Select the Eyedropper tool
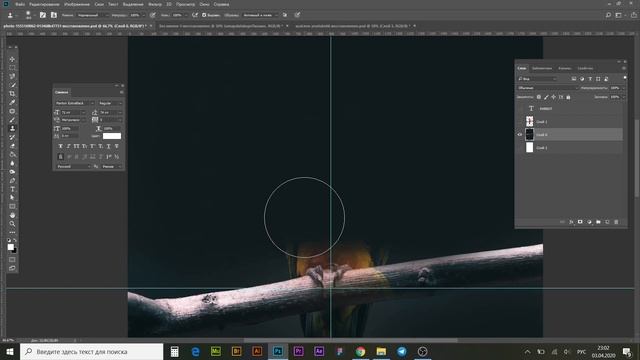This screenshot has width=640, height=360. (x=12, y=102)
